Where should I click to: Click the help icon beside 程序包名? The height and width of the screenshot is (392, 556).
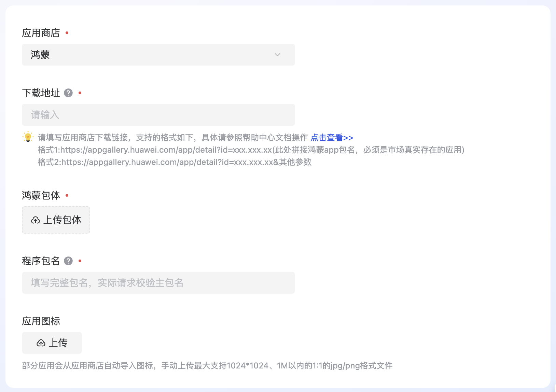(68, 261)
